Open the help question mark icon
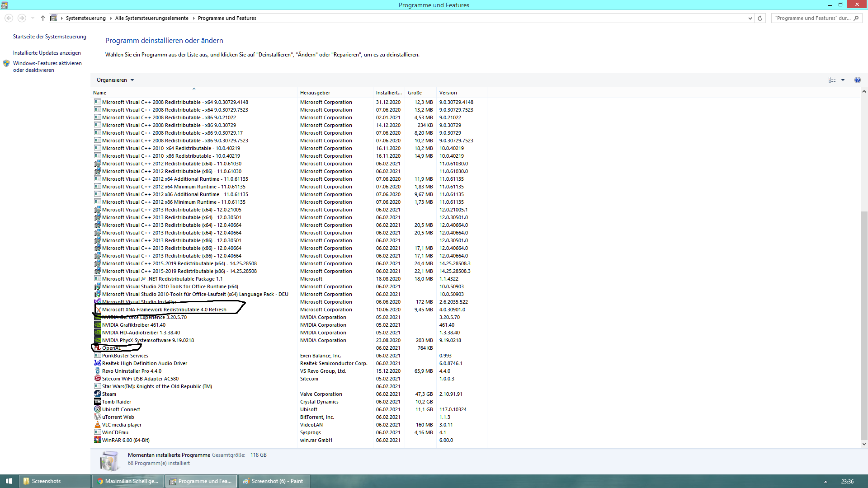The image size is (868, 488). 857,80
